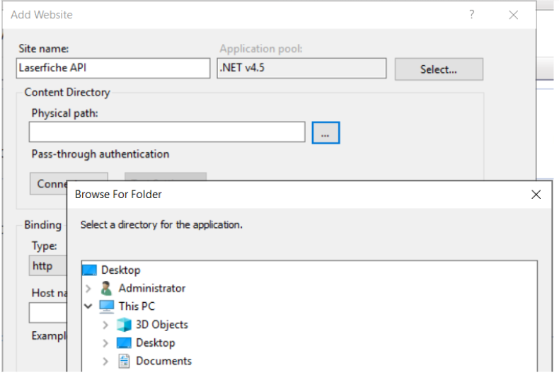Select the Documents label in tree
Image resolution: width=559 pixels, height=392 pixels.
point(163,361)
